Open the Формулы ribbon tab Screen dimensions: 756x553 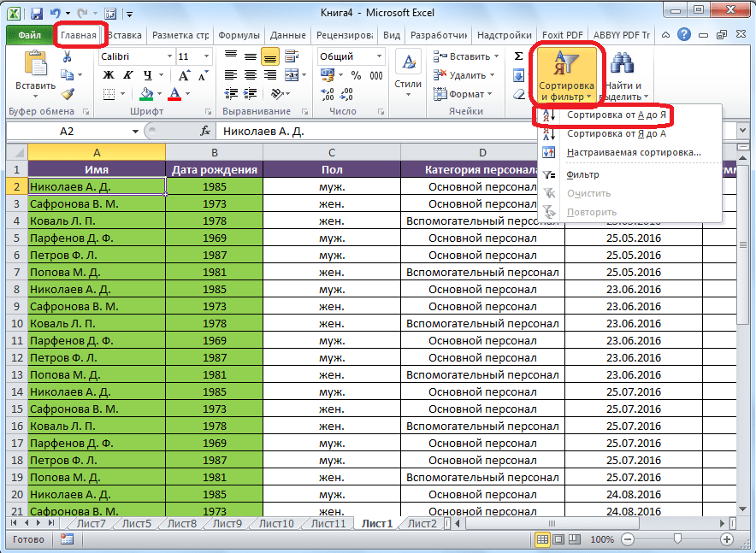(x=239, y=35)
